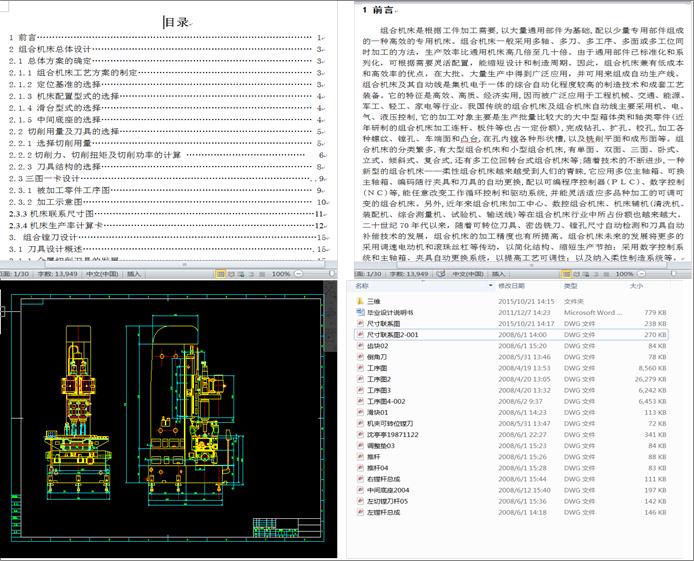Image resolution: width=694 pixels, height=561 pixels.
Task: Select the file row 调整垫03
Action: tap(512, 446)
